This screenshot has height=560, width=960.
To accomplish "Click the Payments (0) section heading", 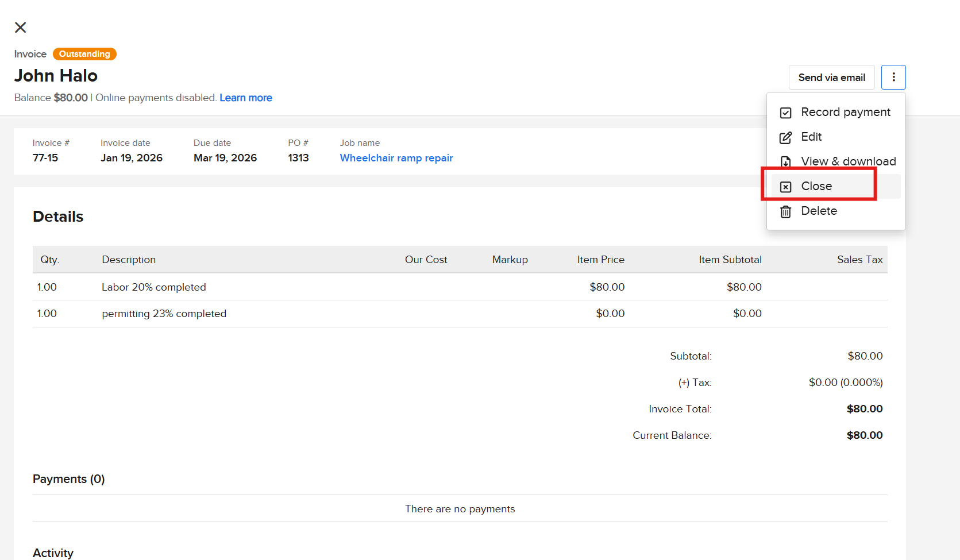I will [x=68, y=479].
